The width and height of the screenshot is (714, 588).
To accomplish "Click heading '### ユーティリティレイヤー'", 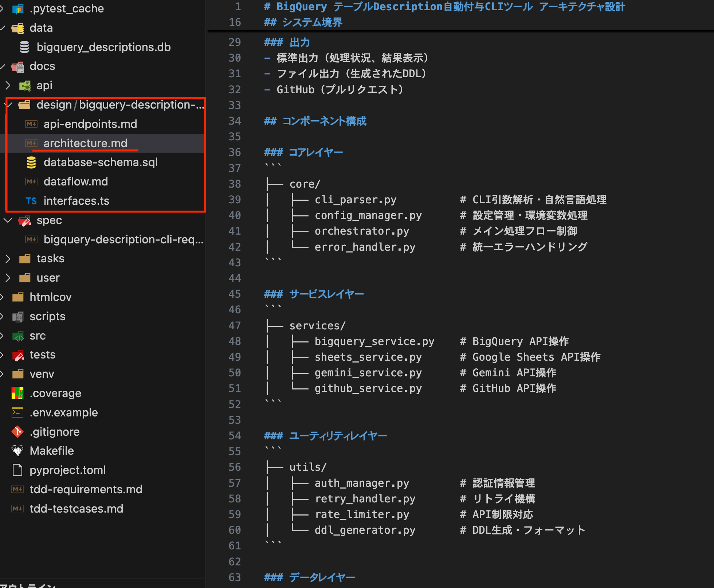I will [325, 436].
